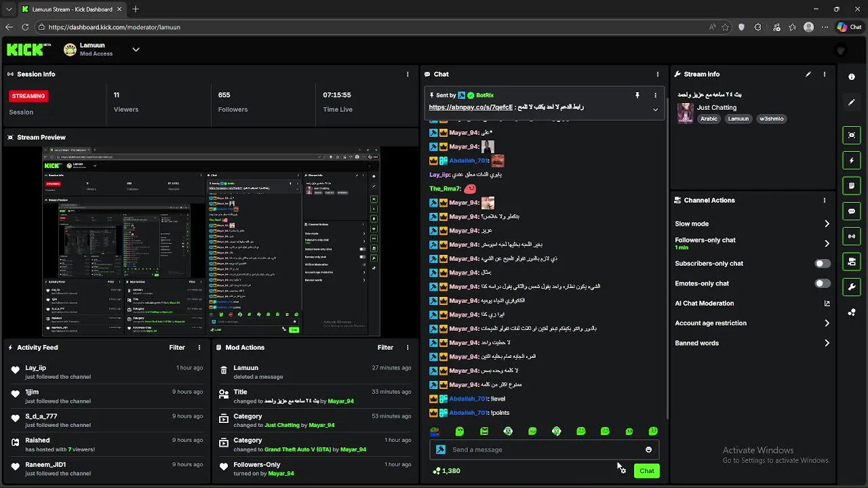This screenshot has width=868, height=488.
Task: Toggle lightning bolt Activity Feed sidebar icon
Action: [852, 161]
